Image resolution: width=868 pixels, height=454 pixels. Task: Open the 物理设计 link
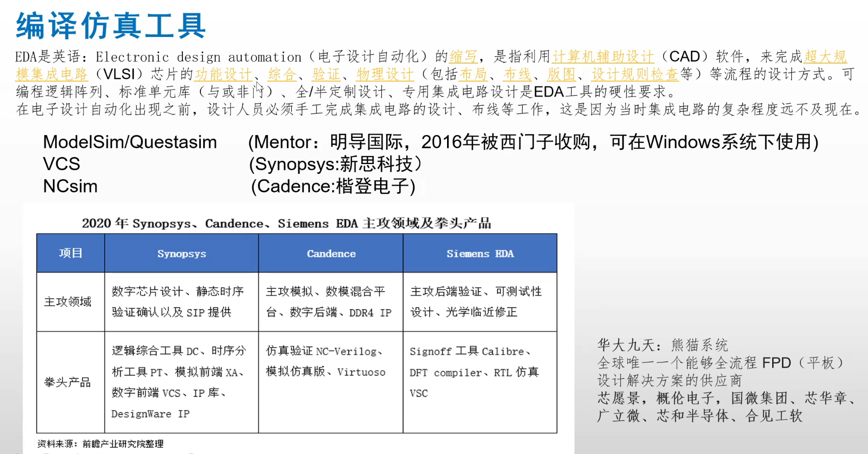click(x=385, y=74)
